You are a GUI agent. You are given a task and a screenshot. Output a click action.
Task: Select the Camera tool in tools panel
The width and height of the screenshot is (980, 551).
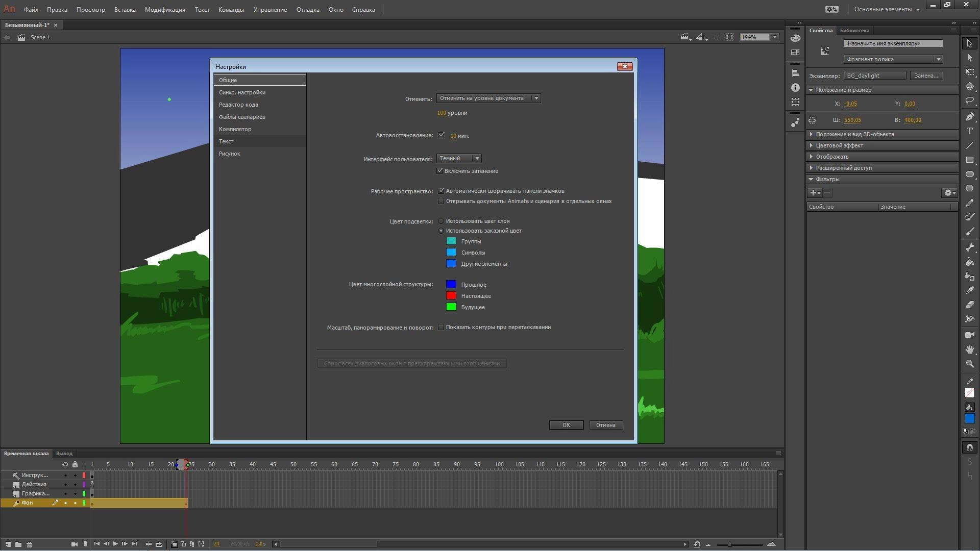(970, 335)
